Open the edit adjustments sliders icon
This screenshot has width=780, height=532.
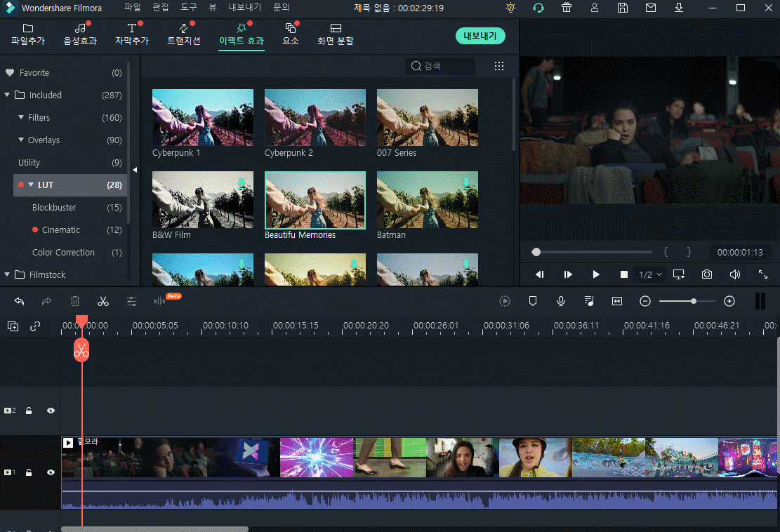pyautogui.click(x=131, y=301)
